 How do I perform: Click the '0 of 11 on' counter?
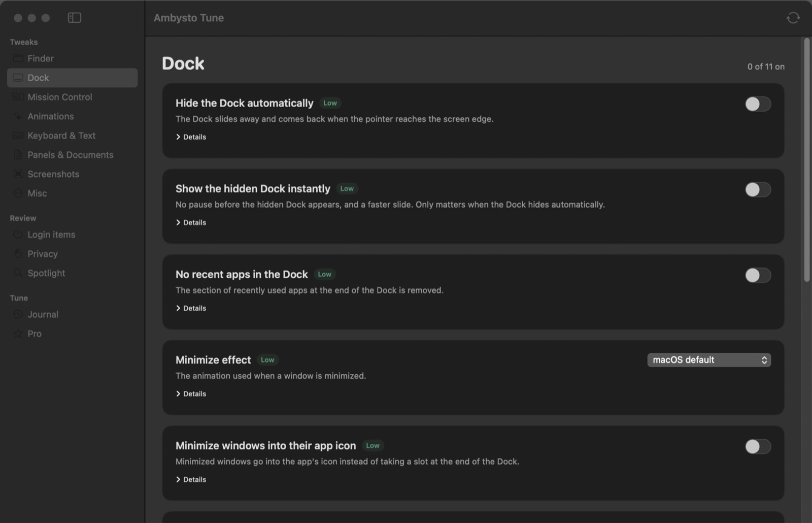coord(766,67)
